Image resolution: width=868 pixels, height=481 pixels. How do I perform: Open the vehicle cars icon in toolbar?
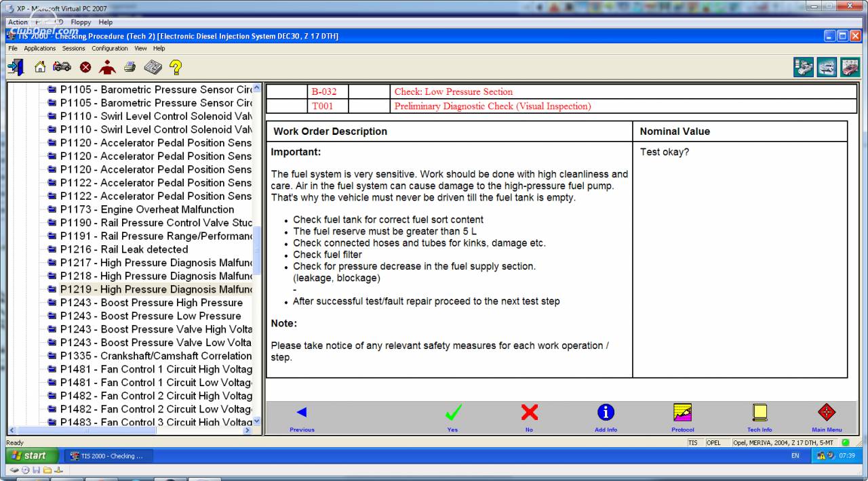pyautogui.click(x=62, y=67)
